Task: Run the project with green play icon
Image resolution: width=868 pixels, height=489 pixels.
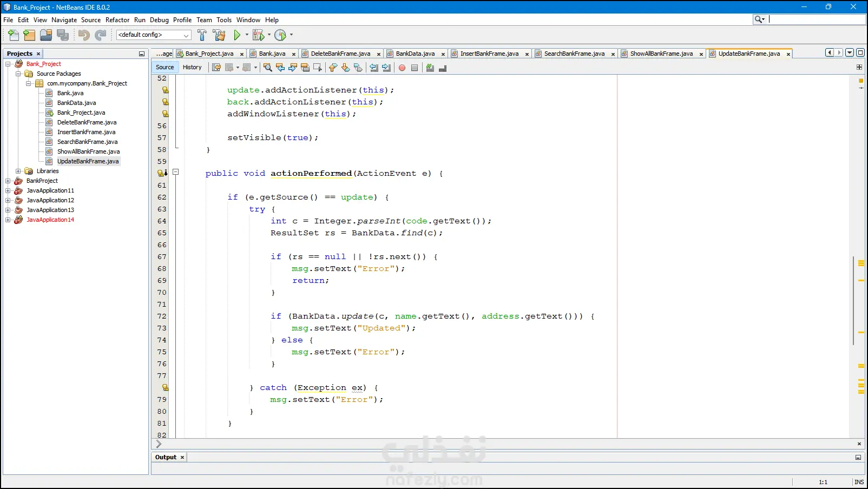Action: tap(237, 35)
